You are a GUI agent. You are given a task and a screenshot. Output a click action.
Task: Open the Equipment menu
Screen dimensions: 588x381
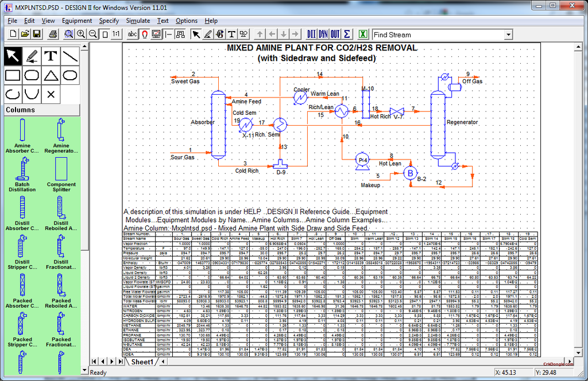[77, 21]
